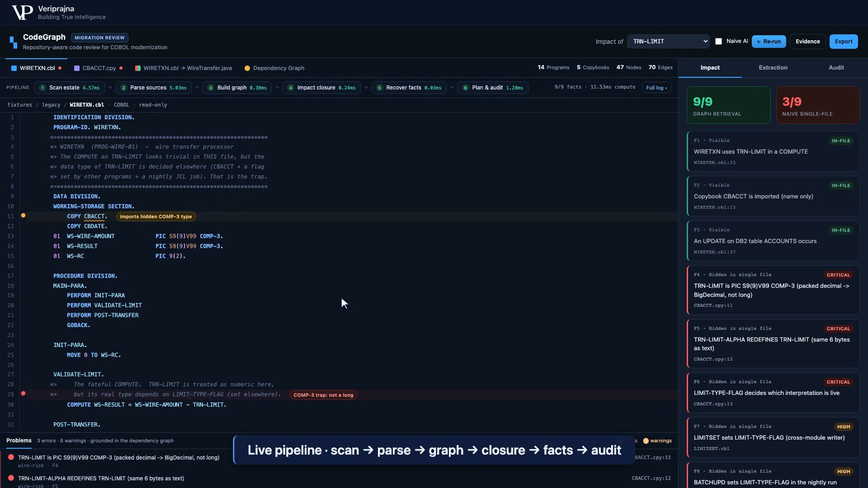The width and height of the screenshot is (868, 488).
Task: Open the Dependency Graph tab
Action: point(274,68)
